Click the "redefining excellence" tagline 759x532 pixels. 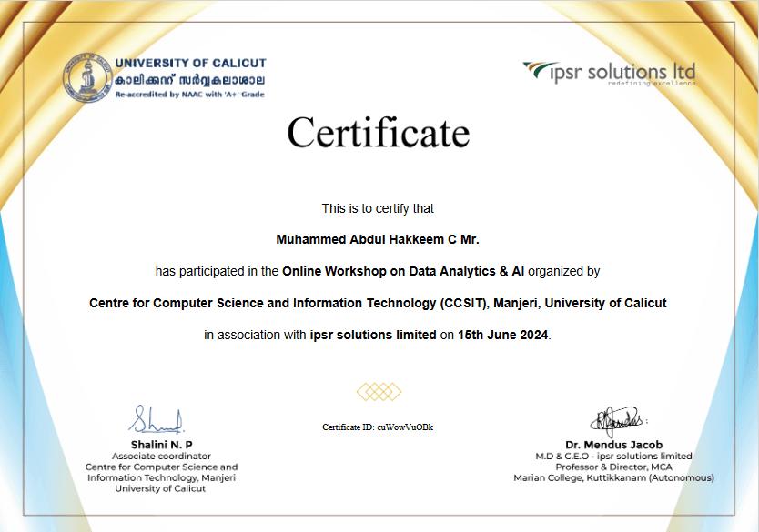[x=652, y=84]
